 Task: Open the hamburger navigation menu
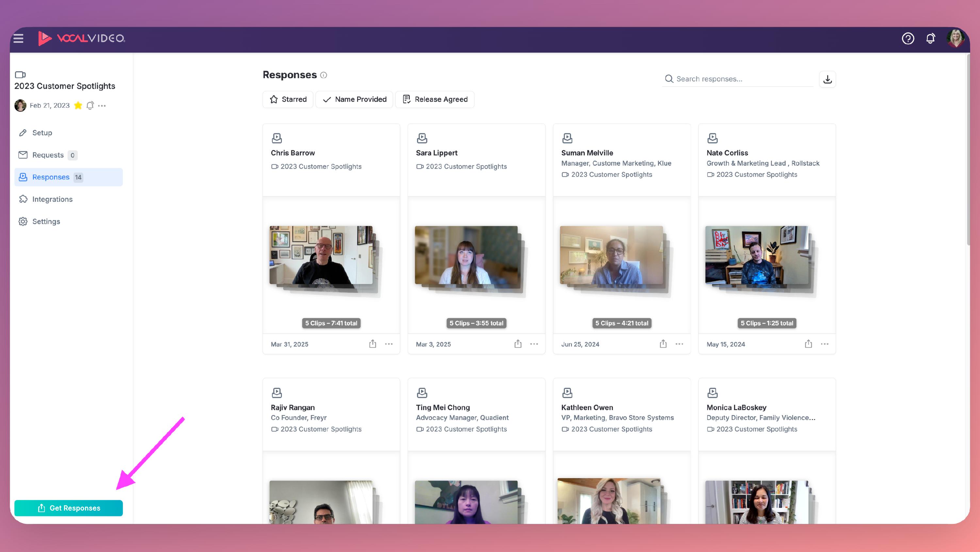point(18,39)
